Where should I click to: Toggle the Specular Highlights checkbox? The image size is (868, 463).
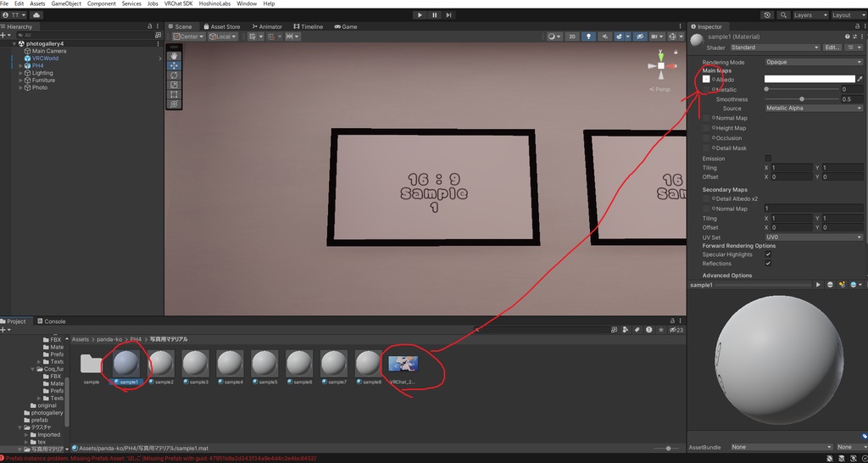point(768,254)
